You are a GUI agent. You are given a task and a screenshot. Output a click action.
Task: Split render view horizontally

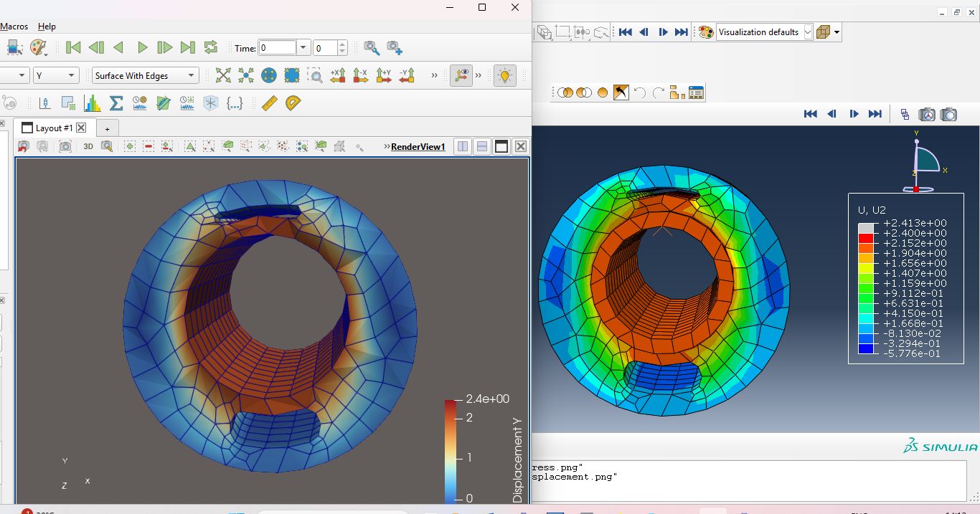[463, 146]
